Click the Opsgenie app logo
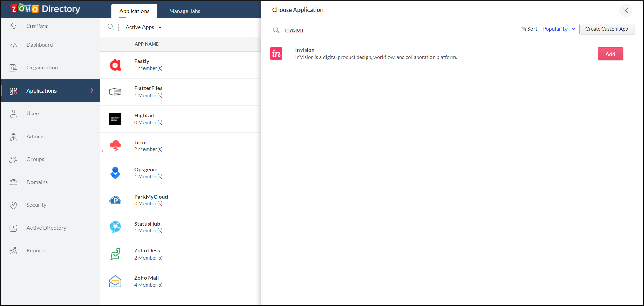 tap(115, 173)
